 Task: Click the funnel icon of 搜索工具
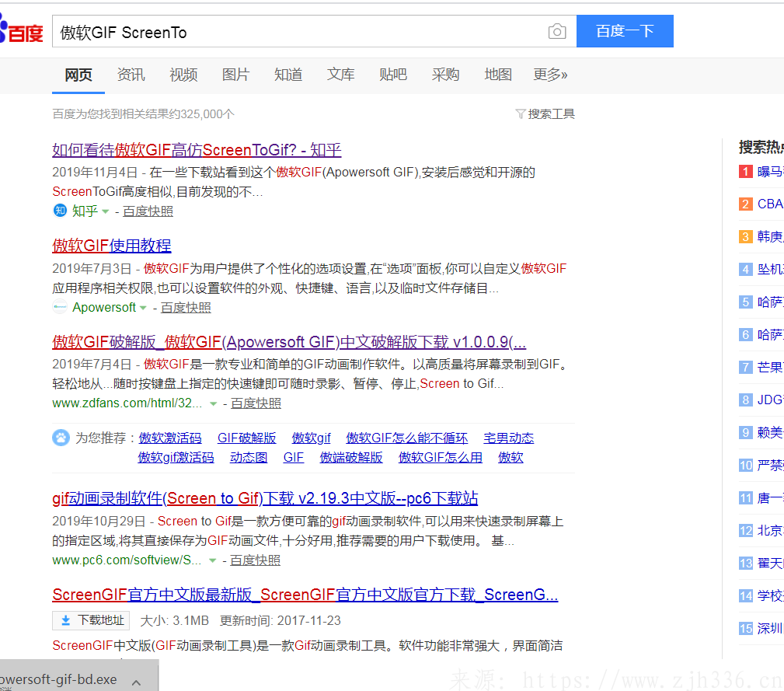pyautogui.click(x=520, y=114)
